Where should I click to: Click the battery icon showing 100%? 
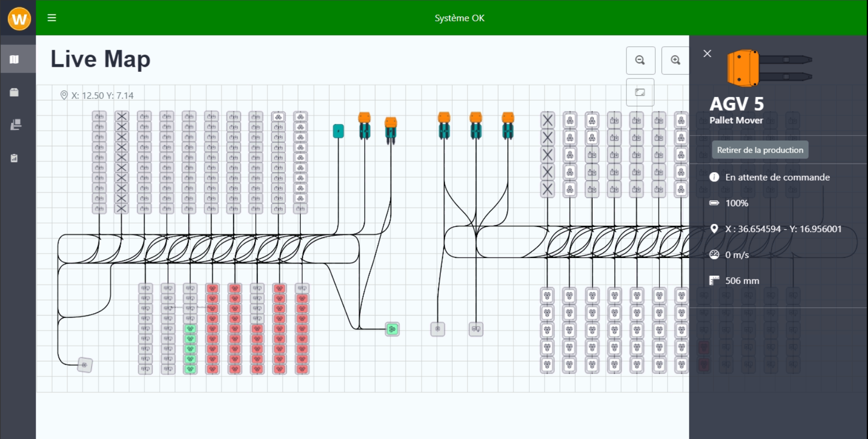714,203
